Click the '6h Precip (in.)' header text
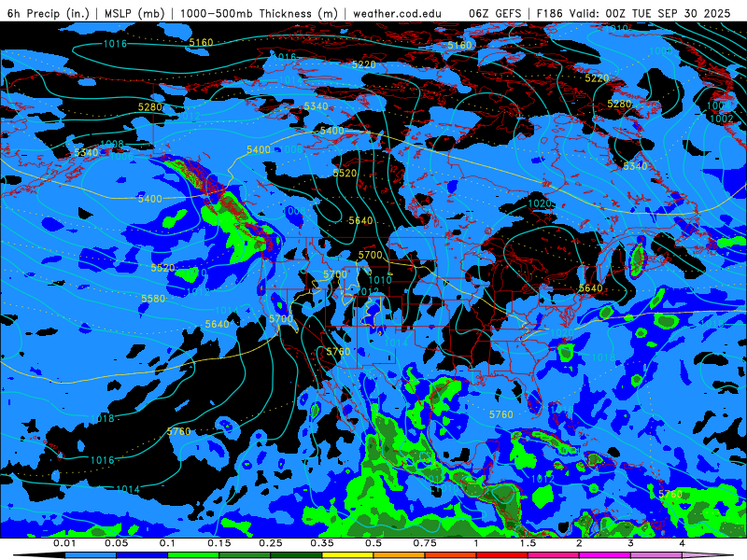This screenshot has height=560, width=747. pos(49,13)
